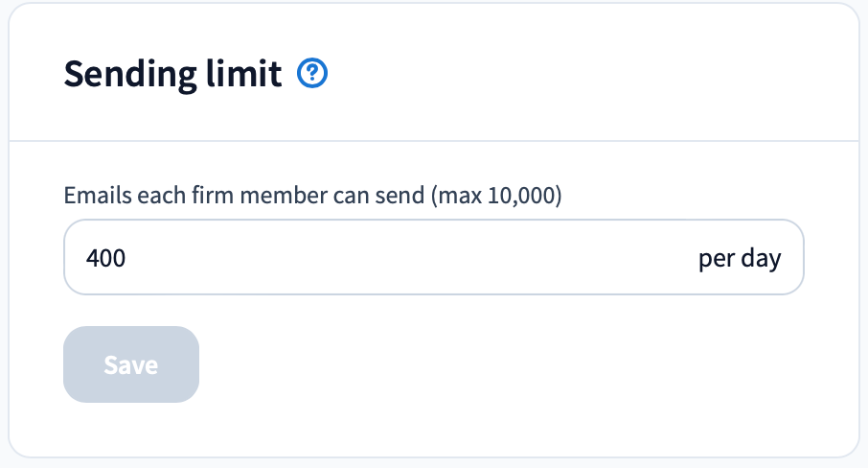The height and width of the screenshot is (468, 868).
Task: Save the sending limit setting
Action: 131,364
